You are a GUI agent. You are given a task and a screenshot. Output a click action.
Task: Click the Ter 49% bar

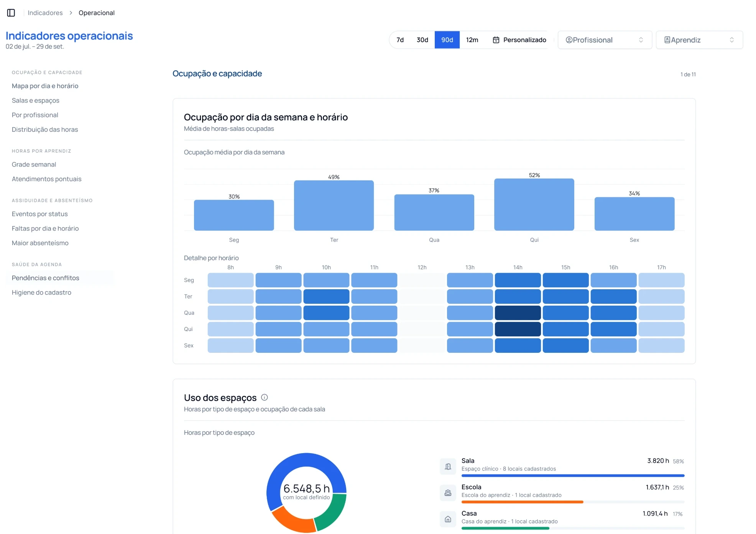point(334,205)
